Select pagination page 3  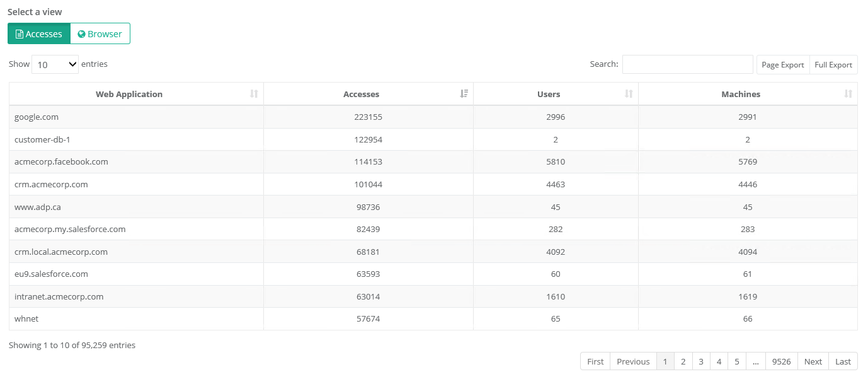(x=701, y=361)
